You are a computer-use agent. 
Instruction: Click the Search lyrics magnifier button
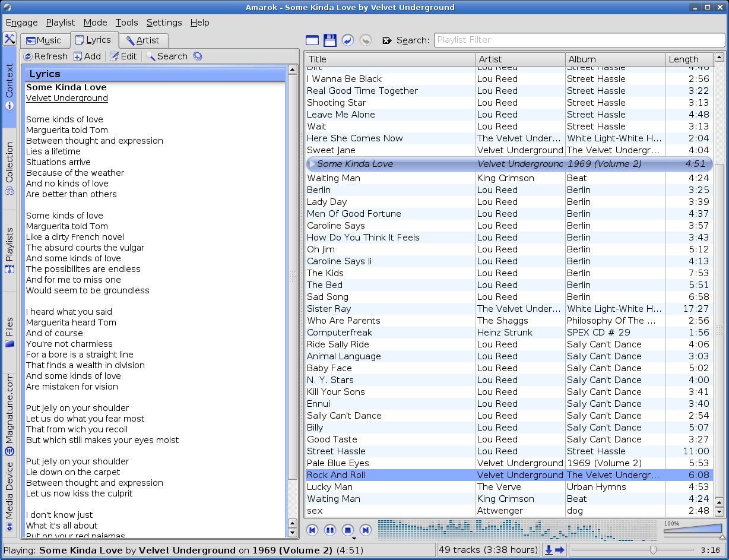tap(167, 56)
